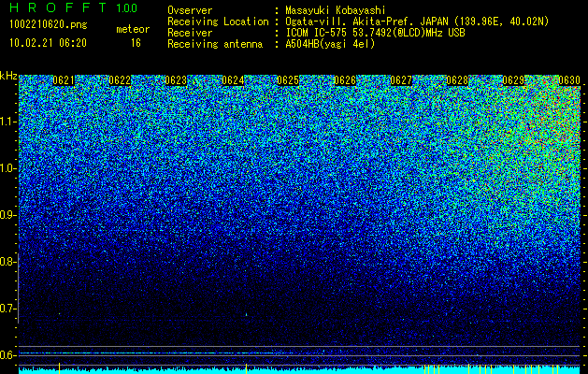Click the 0623 time marker

(176, 80)
